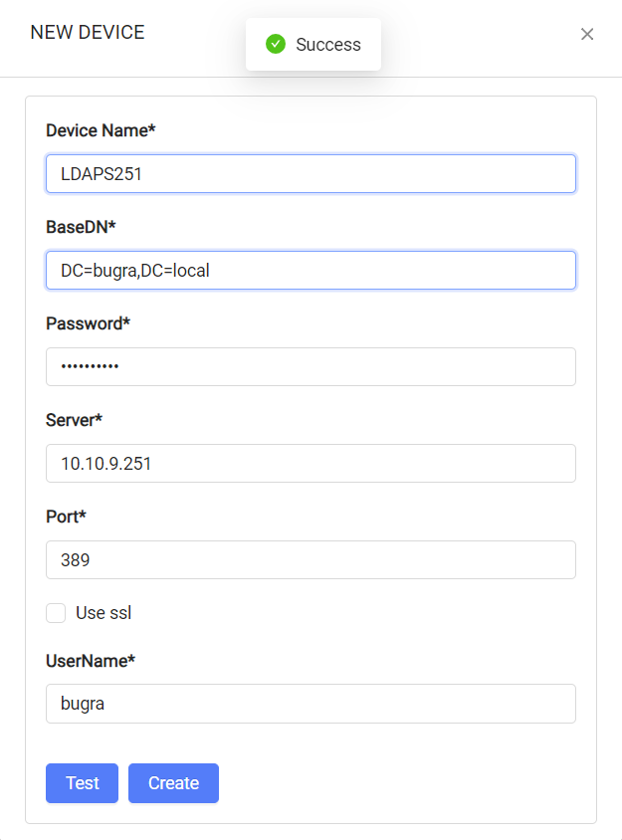
Task: Click the Port* label
Action: (66, 517)
